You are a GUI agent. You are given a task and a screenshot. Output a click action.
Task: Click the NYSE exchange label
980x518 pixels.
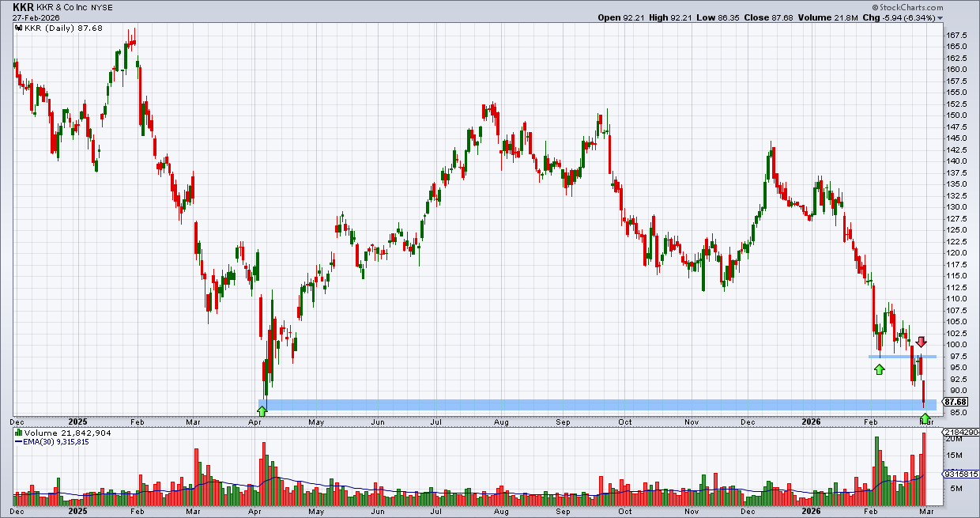tap(102, 8)
